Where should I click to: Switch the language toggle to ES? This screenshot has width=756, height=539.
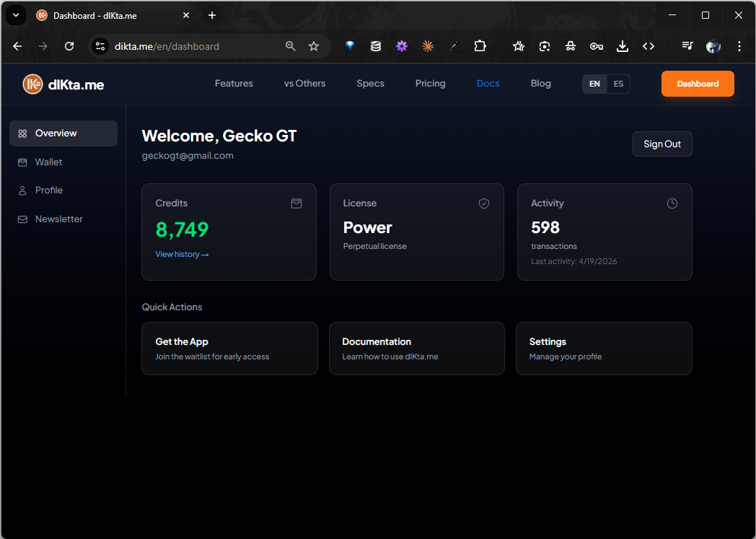(x=618, y=84)
